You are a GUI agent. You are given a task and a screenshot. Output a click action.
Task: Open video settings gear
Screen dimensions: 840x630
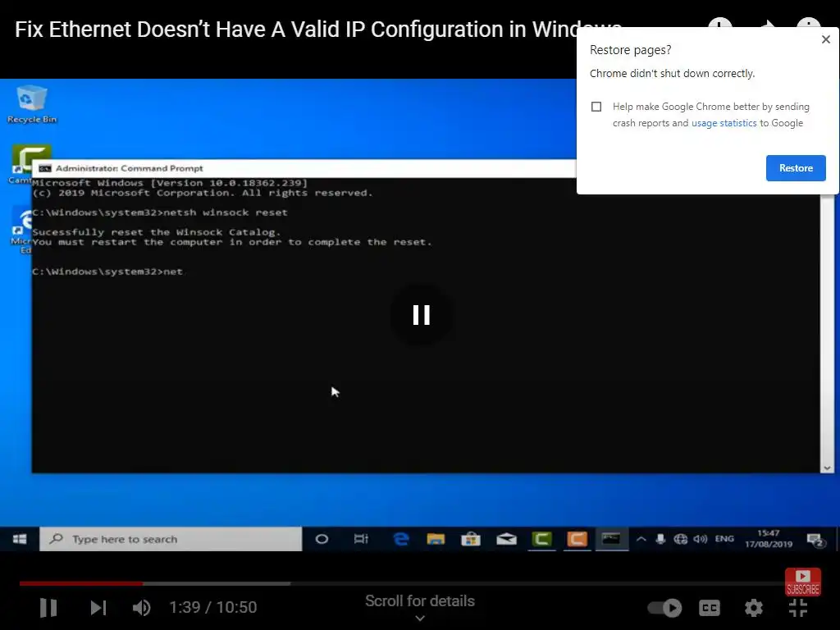753,608
